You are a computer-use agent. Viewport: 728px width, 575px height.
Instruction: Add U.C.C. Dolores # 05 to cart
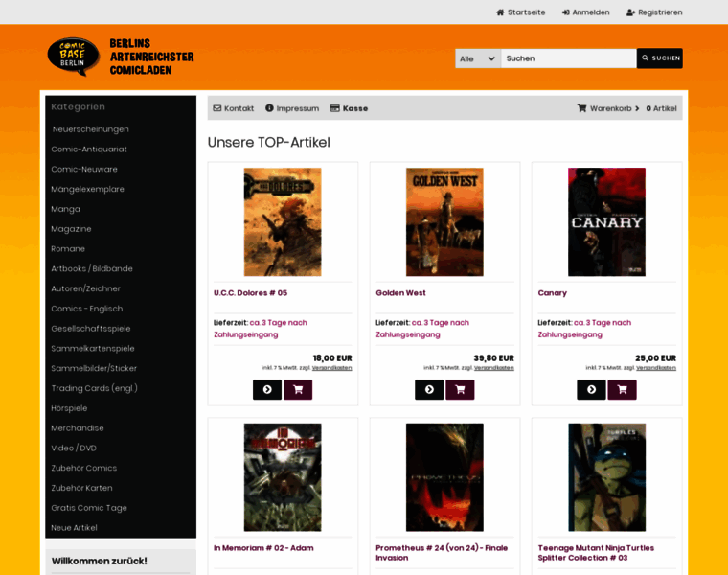298,389
